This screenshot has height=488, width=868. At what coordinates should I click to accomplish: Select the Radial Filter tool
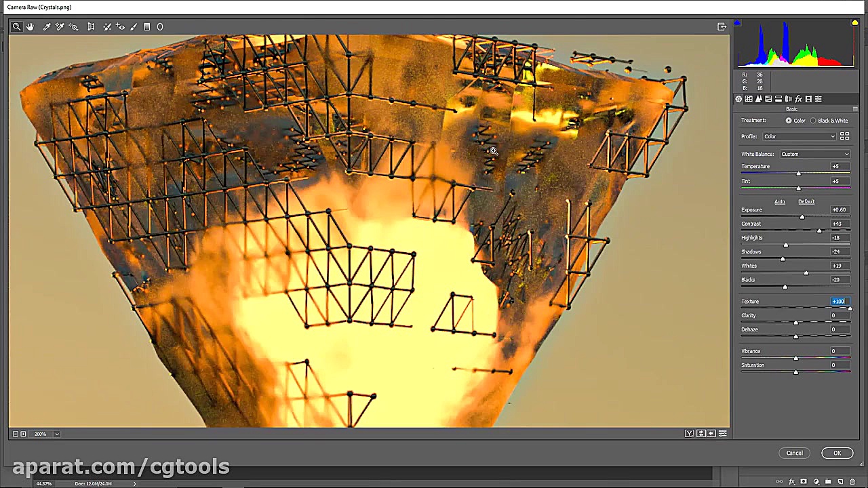[x=160, y=27]
